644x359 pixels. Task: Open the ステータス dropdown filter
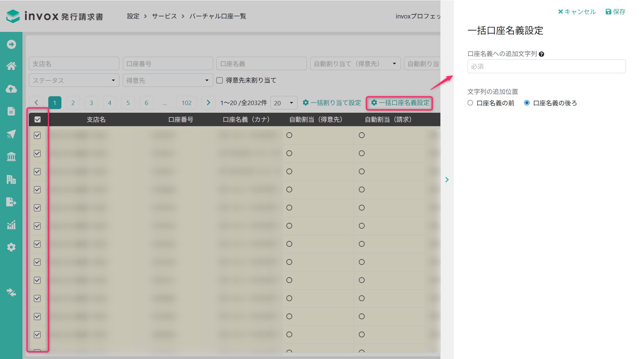(x=74, y=81)
